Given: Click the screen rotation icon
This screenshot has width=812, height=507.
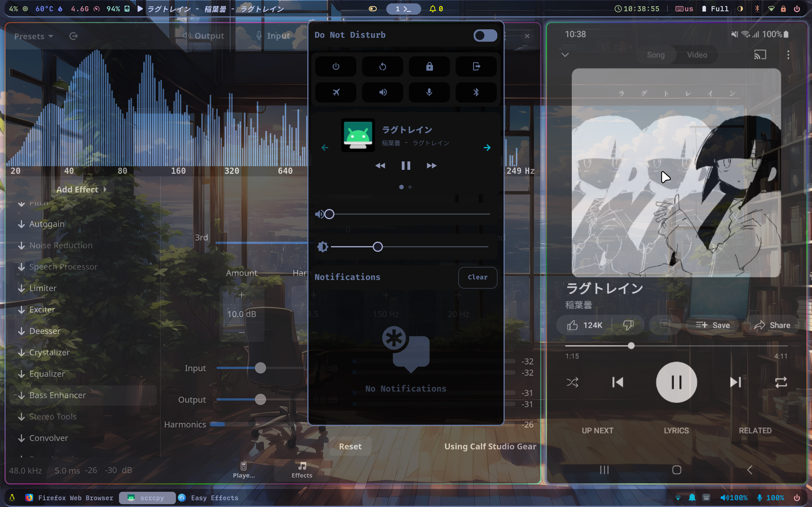Looking at the screenshot, I should click(x=383, y=66).
